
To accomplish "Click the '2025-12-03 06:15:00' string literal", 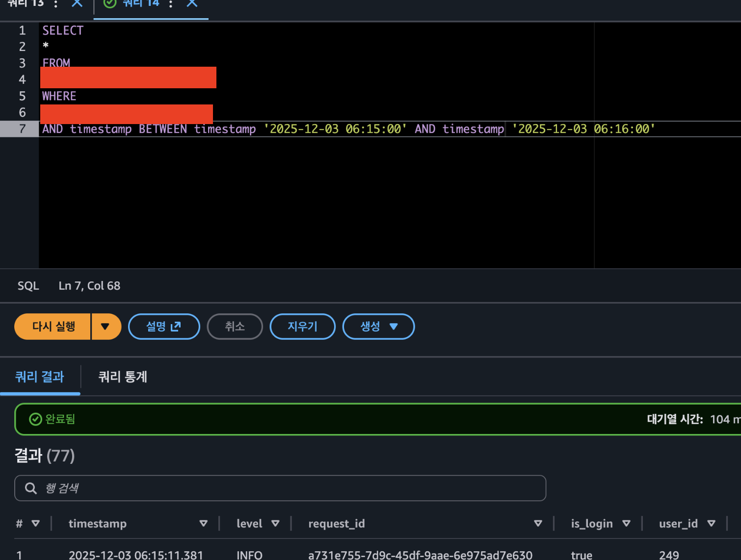I will [x=335, y=129].
